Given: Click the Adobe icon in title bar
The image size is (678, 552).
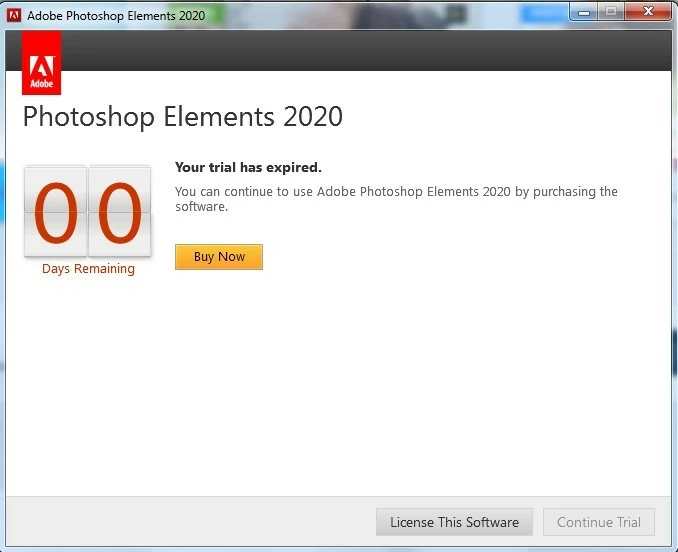Looking at the screenshot, I should pos(14,16).
